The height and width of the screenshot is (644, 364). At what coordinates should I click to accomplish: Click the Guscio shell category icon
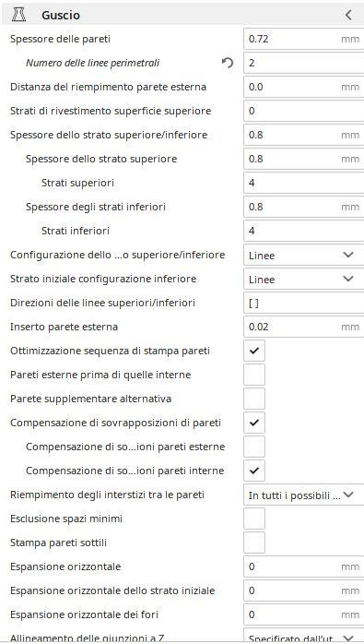tap(18, 15)
